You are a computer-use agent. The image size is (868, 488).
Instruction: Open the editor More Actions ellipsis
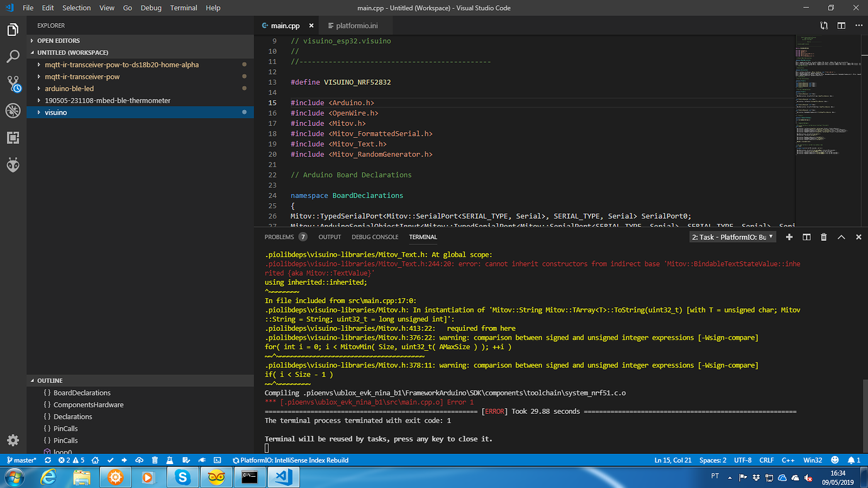[x=859, y=26]
